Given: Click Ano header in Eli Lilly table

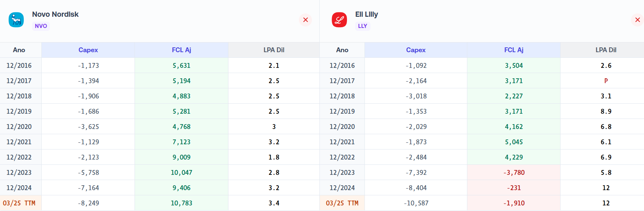Looking at the screenshot, I should [342, 50].
